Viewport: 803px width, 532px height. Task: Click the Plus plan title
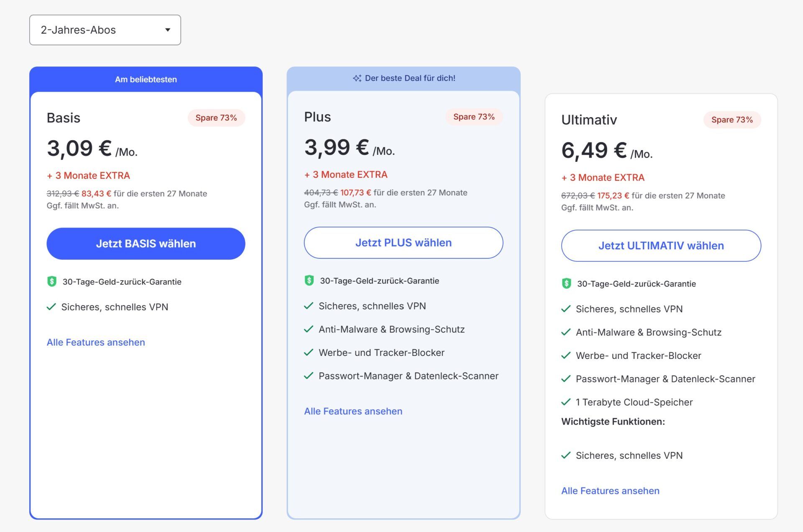pos(317,117)
